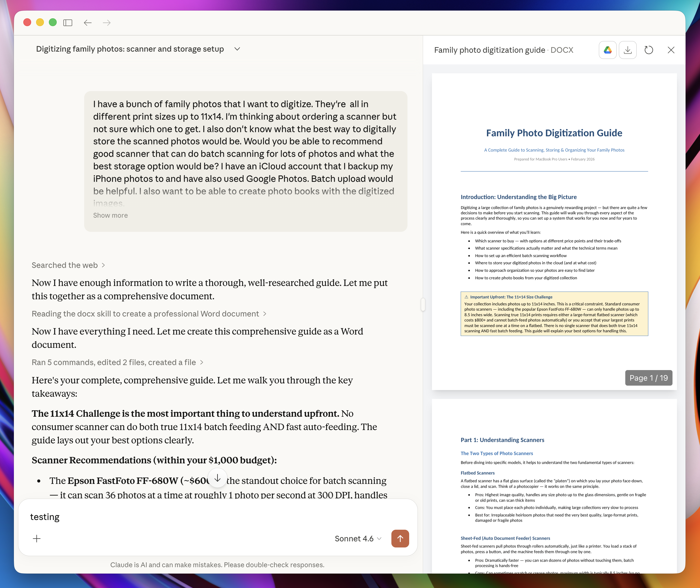Expand Reading the docx skill step

[149, 314]
